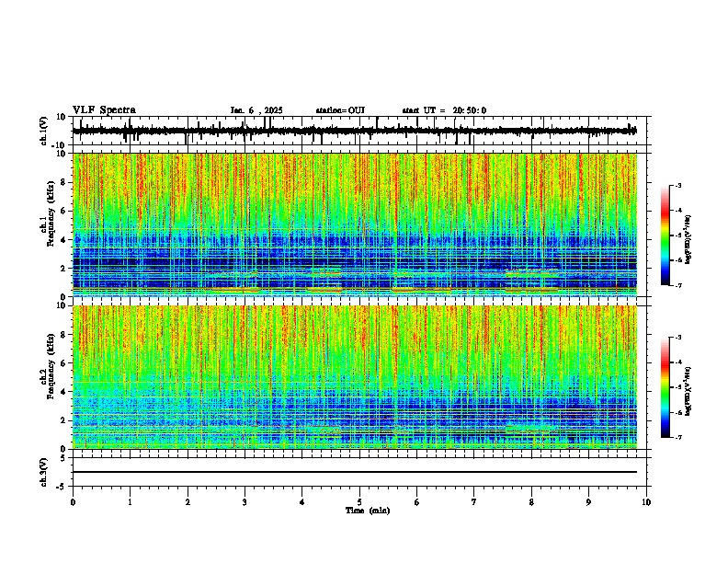Click time axis tick label "9"
This screenshot has height=563, width=728.
[x=588, y=502]
